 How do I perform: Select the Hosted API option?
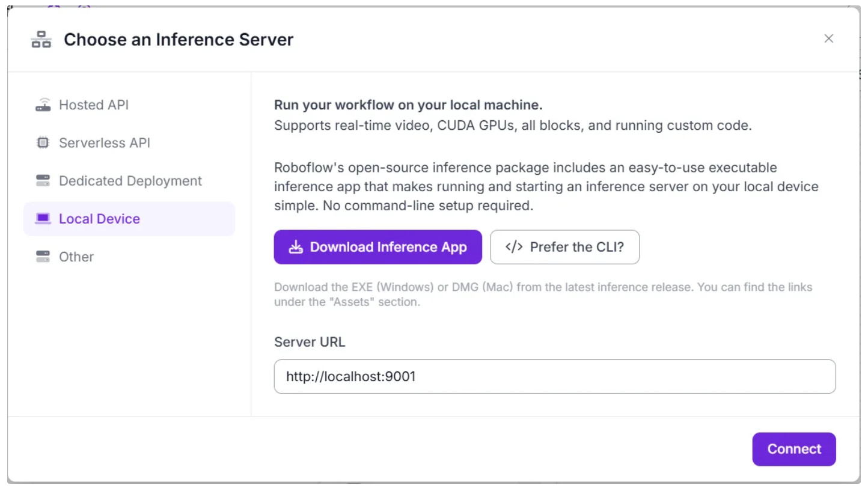pyautogui.click(x=94, y=105)
